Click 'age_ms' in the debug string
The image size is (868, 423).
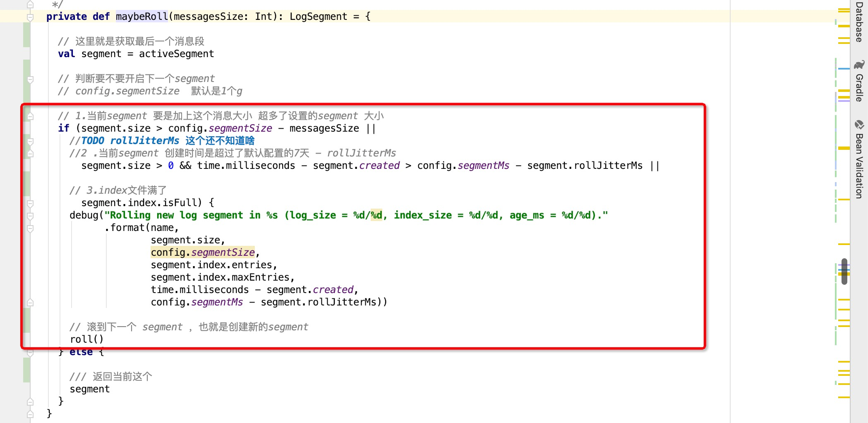527,215
